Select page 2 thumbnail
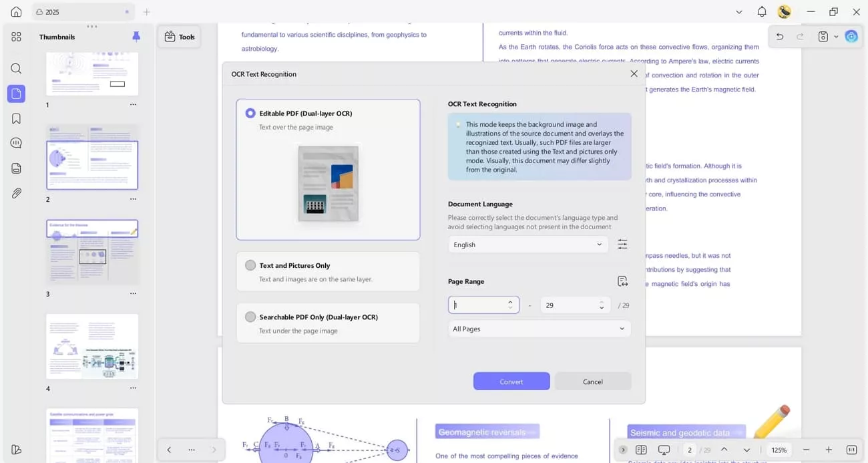Image resolution: width=868 pixels, height=463 pixels. click(92, 157)
